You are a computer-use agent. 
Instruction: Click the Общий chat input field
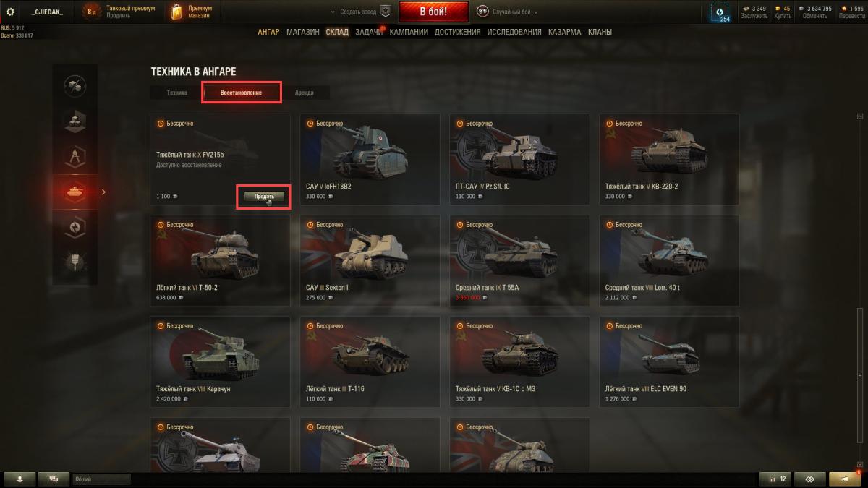(x=101, y=479)
